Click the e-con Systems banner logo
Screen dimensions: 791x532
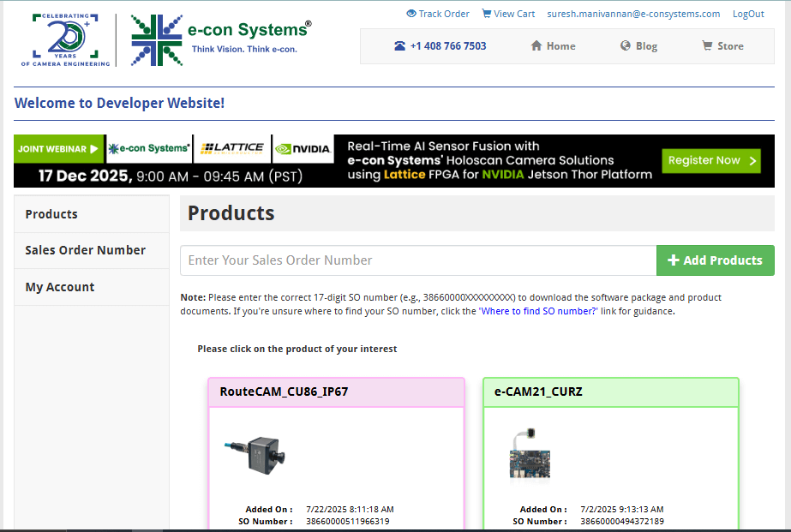click(149, 149)
